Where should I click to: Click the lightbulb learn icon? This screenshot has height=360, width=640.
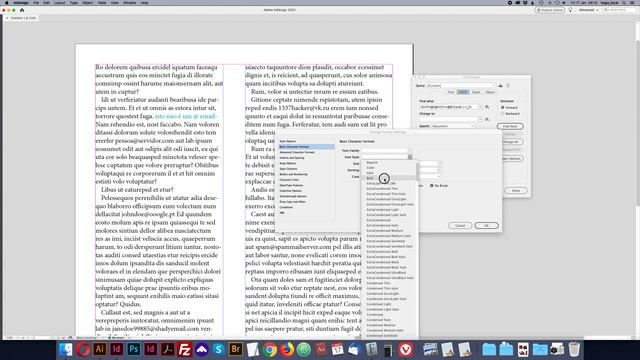point(570,10)
